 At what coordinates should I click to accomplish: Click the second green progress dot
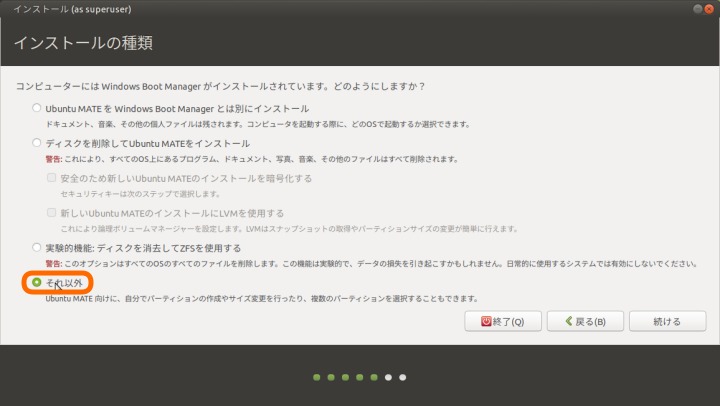[x=331, y=378]
